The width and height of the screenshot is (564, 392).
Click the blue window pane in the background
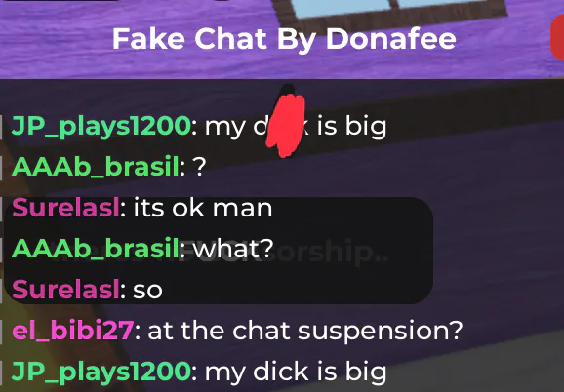341,8
